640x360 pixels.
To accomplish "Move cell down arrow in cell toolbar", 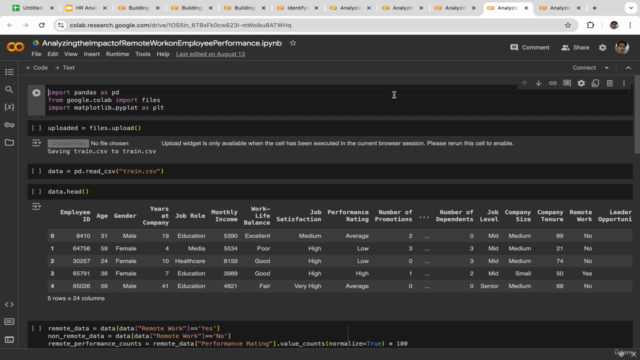I will [538, 83].
